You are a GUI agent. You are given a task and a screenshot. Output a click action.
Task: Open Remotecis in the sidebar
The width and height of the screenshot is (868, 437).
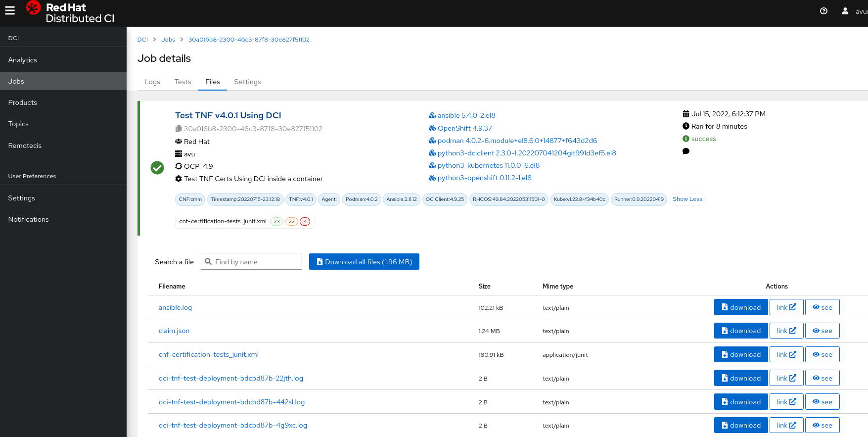point(63,146)
